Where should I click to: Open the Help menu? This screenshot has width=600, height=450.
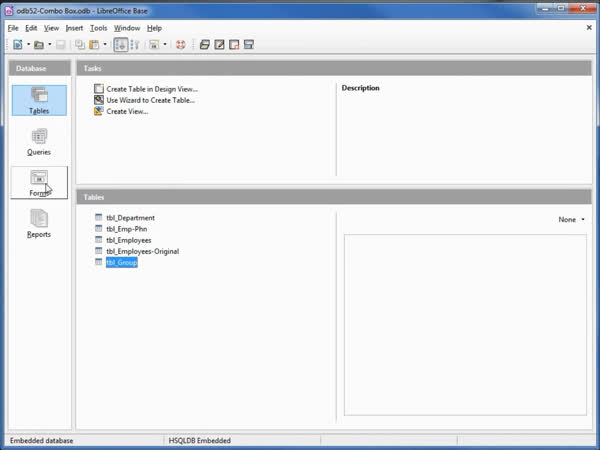[154, 28]
